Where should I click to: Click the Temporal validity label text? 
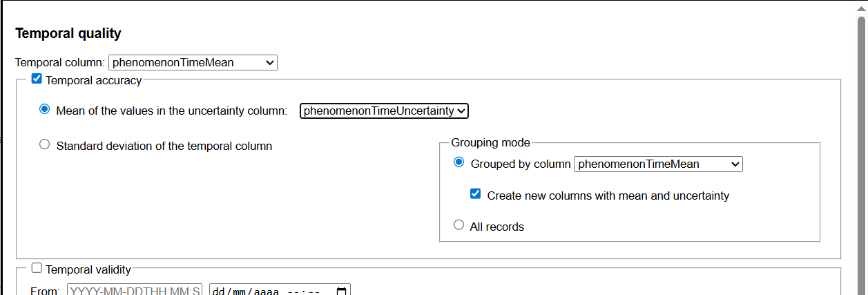coord(88,269)
